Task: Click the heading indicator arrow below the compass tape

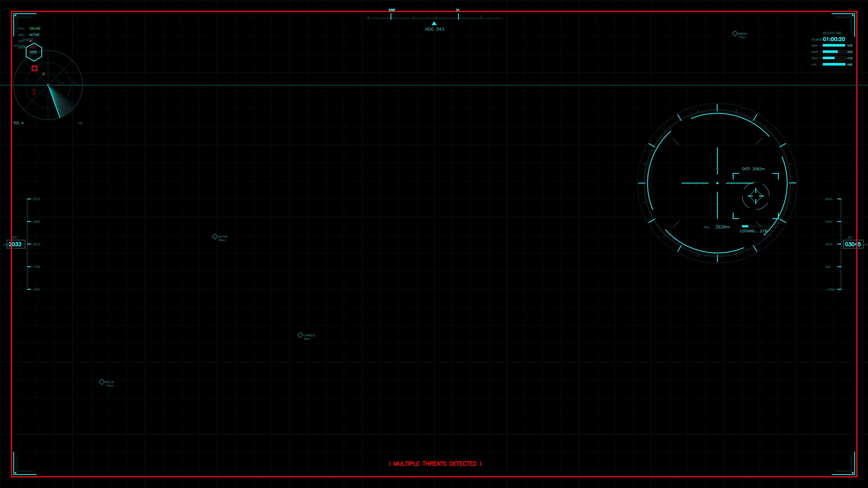Action: point(434,23)
